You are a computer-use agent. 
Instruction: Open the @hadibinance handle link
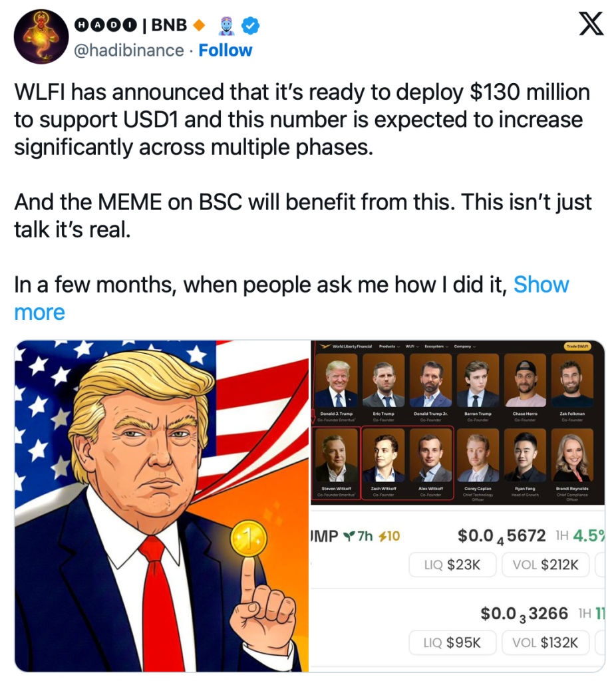pyautogui.click(x=129, y=51)
